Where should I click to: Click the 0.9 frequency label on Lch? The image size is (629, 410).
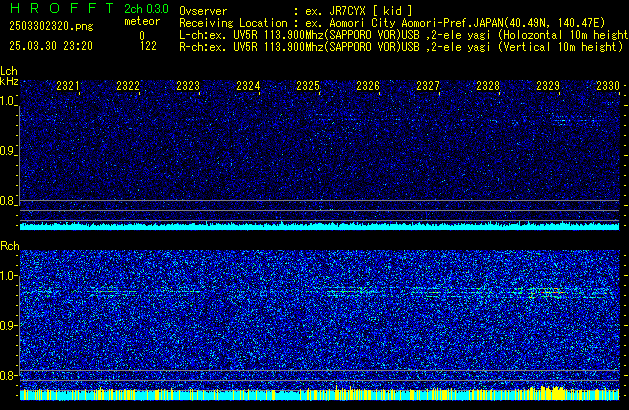click(7, 151)
